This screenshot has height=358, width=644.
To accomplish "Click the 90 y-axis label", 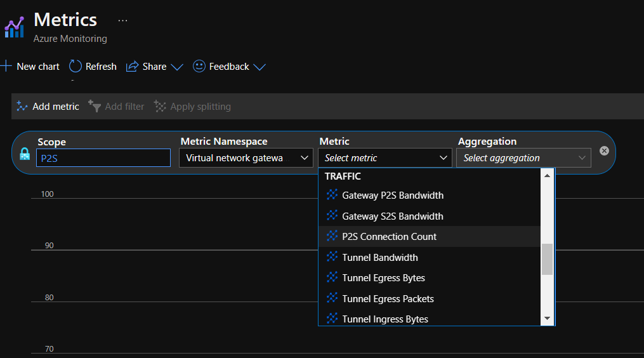I will [x=49, y=246].
